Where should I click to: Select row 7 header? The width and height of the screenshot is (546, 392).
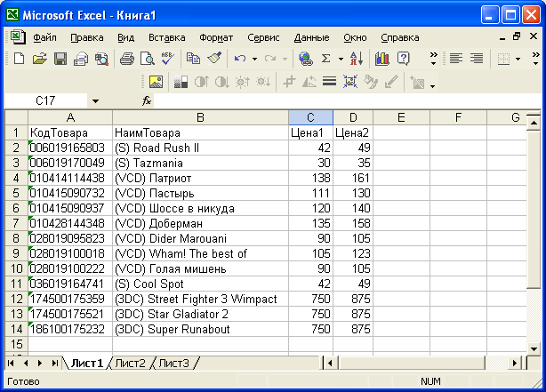click(x=16, y=223)
